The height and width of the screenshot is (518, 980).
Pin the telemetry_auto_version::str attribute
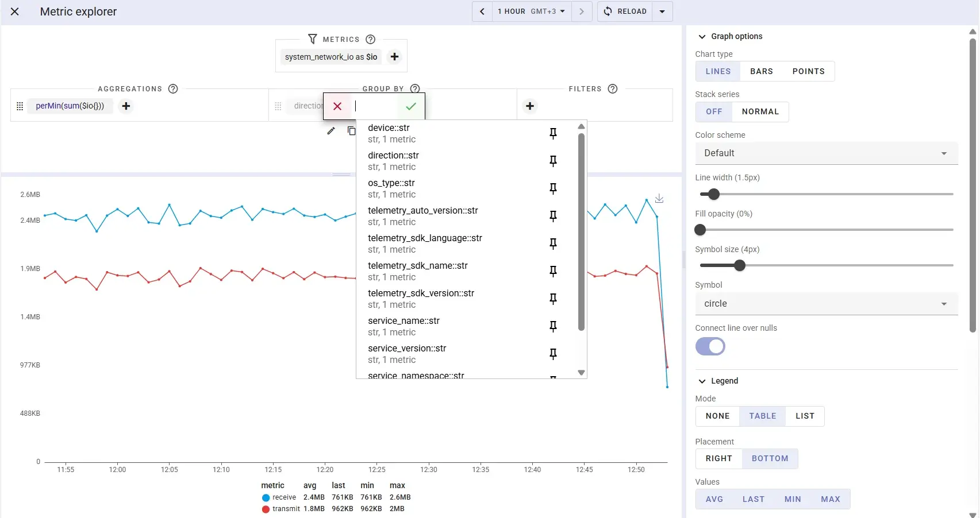[553, 216]
